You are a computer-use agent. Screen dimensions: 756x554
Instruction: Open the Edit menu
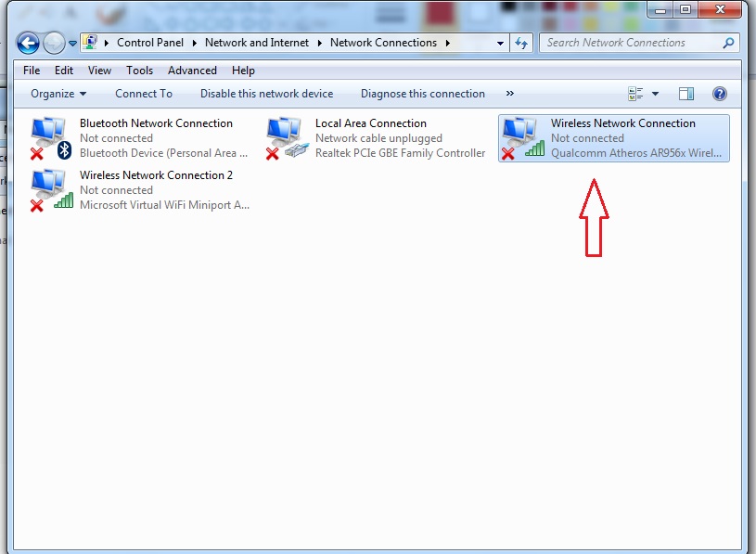coord(64,71)
